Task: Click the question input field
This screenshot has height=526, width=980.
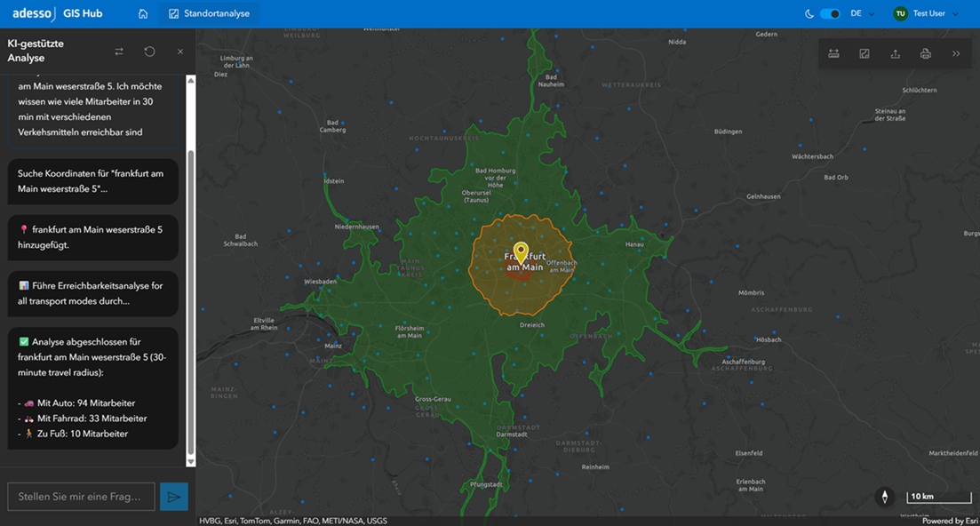Action: point(81,497)
